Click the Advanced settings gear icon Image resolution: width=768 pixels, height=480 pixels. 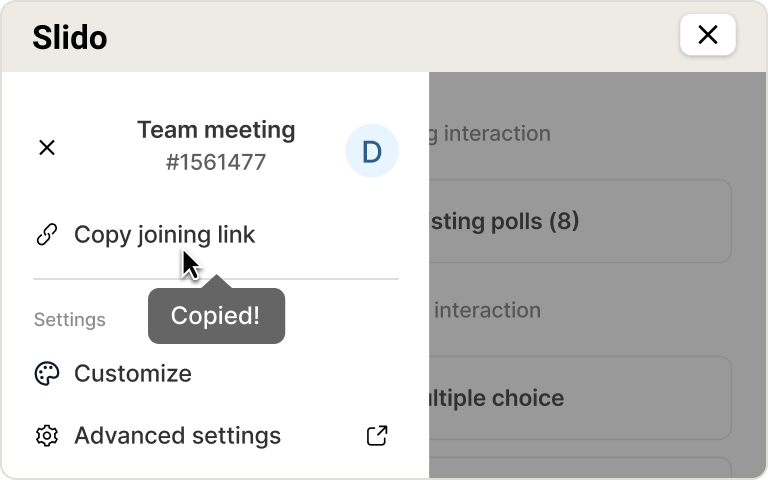(x=46, y=436)
